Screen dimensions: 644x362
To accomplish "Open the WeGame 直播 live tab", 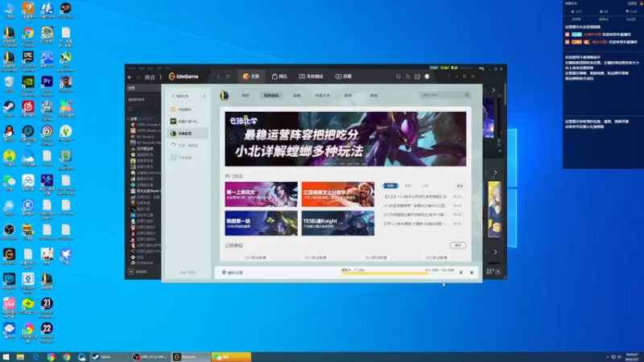I will 344,76.
